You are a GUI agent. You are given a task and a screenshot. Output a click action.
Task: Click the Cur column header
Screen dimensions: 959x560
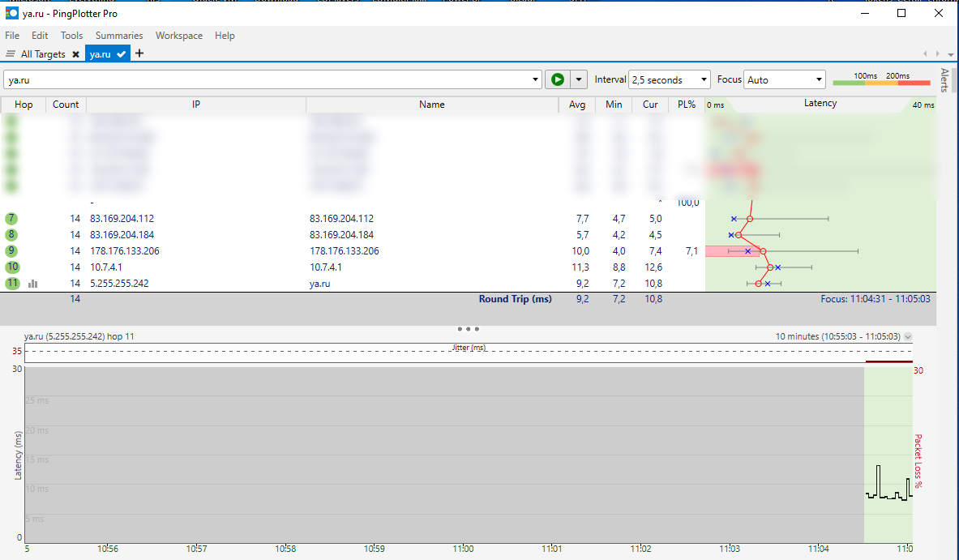(x=650, y=105)
